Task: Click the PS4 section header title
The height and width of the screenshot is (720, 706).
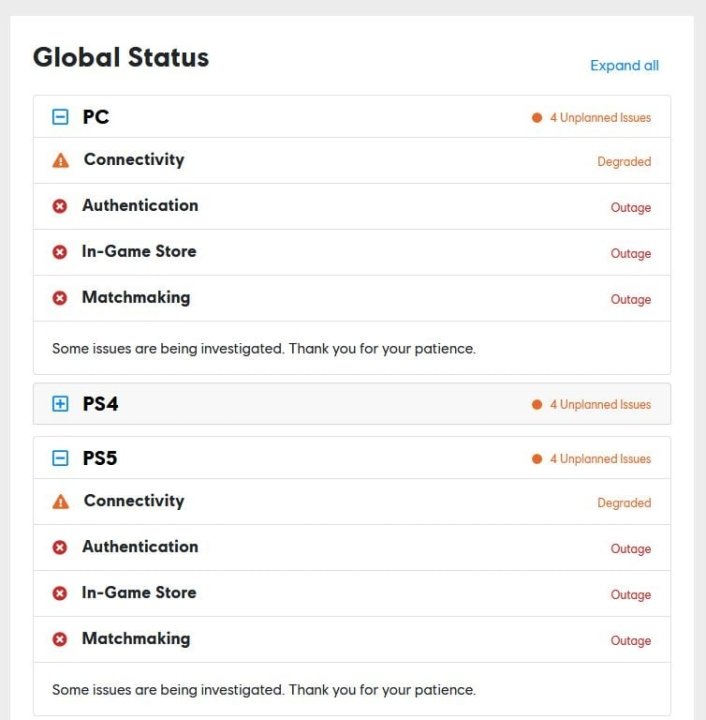Action: tap(101, 404)
